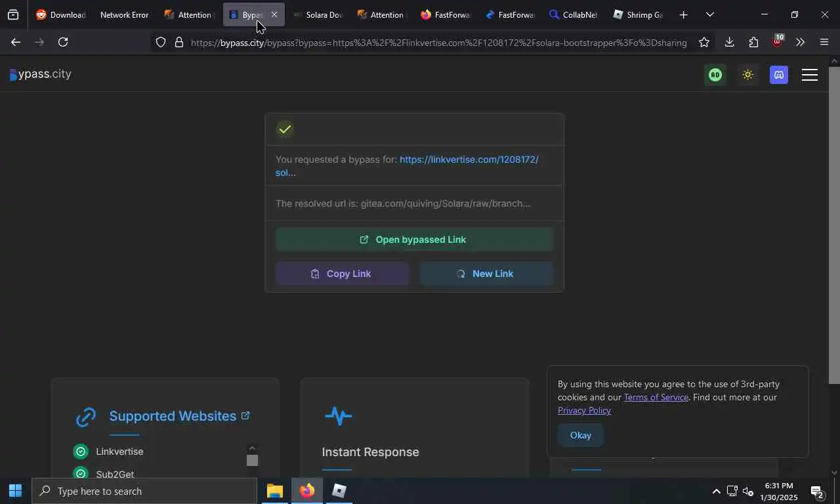The image size is (840, 504).
Task: Toggle light and dark theme sun icon
Action: tap(747, 75)
